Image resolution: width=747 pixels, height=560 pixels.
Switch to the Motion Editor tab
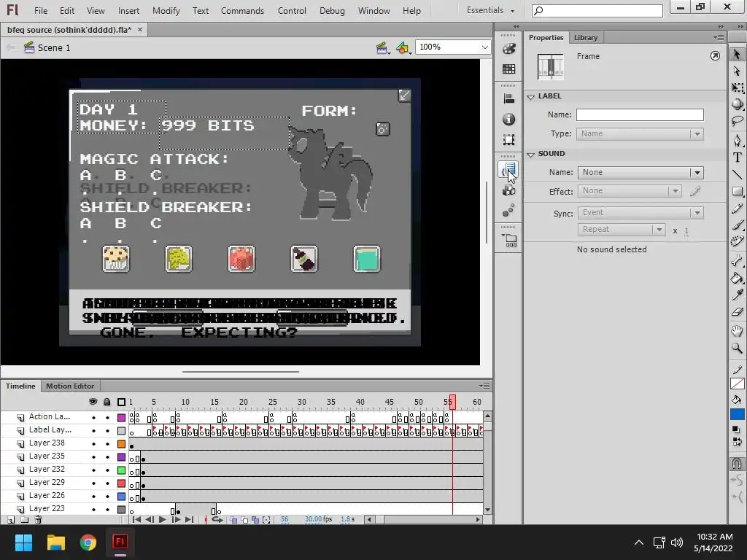click(70, 386)
